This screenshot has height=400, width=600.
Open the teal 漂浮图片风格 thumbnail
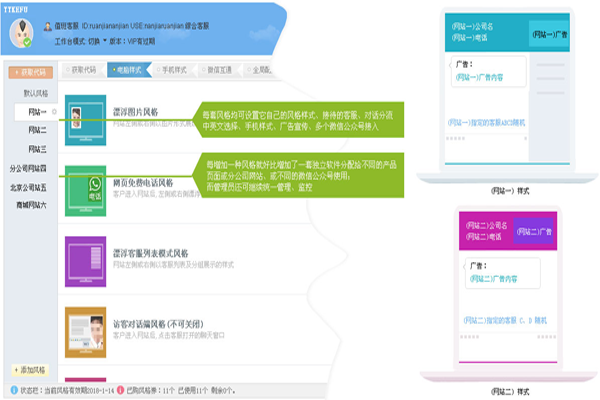pos(85,120)
